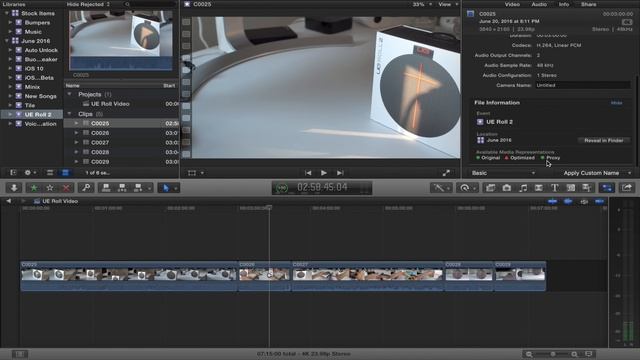Toggle solo selected items button
This screenshot has height=360, width=640.
pos(584,201)
